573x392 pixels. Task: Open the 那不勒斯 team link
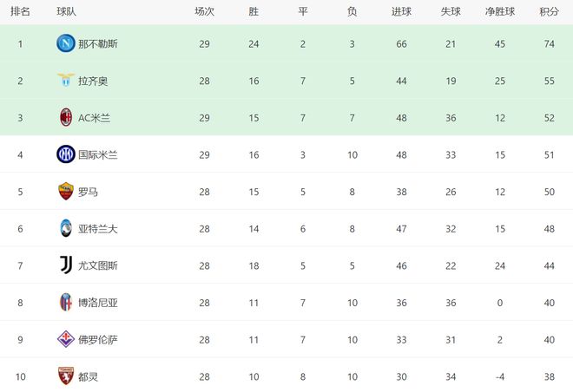pyautogui.click(x=97, y=43)
